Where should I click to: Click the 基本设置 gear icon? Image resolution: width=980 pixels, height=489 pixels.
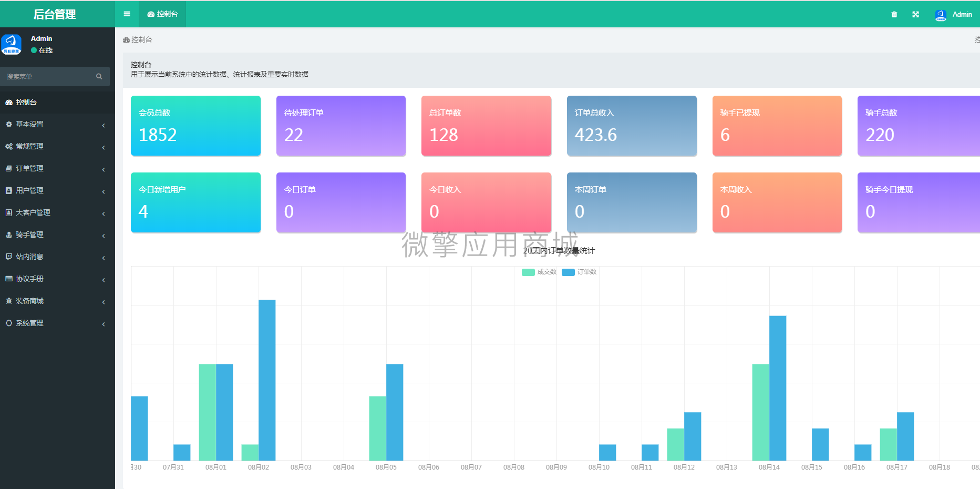pos(9,124)
